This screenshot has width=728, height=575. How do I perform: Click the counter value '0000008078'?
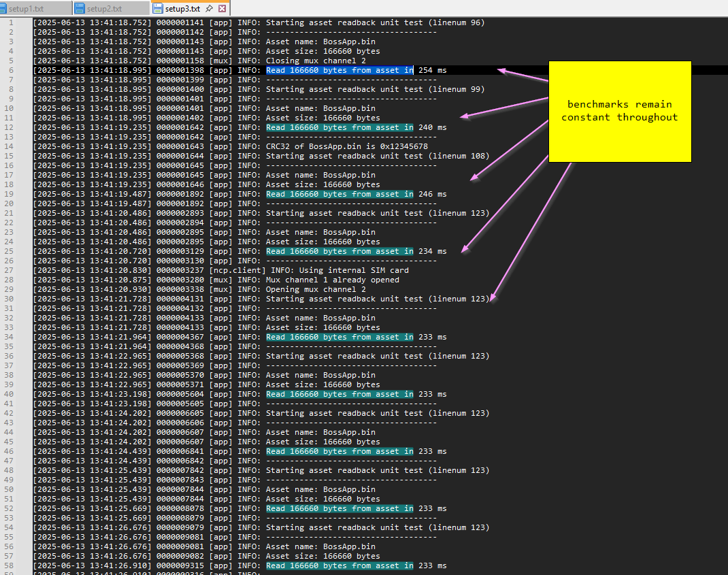180,508
